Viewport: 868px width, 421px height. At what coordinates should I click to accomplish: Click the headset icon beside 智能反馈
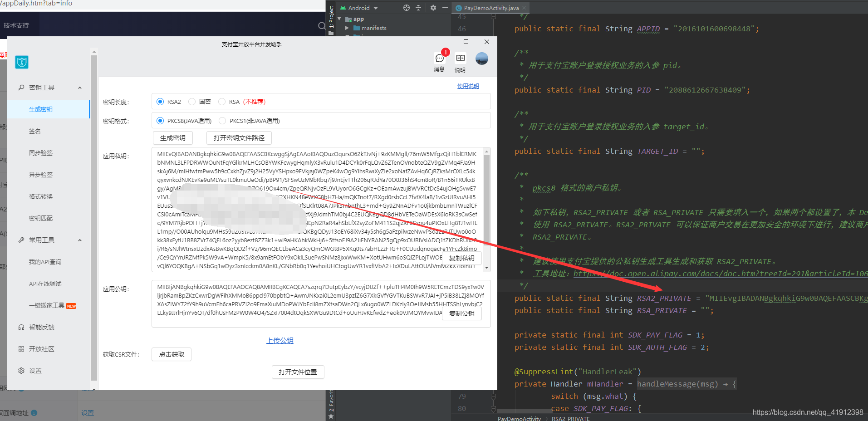21,327
